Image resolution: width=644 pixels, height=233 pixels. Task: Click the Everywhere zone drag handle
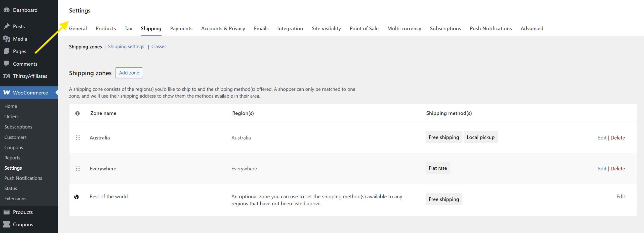click(x=78, y=168)
